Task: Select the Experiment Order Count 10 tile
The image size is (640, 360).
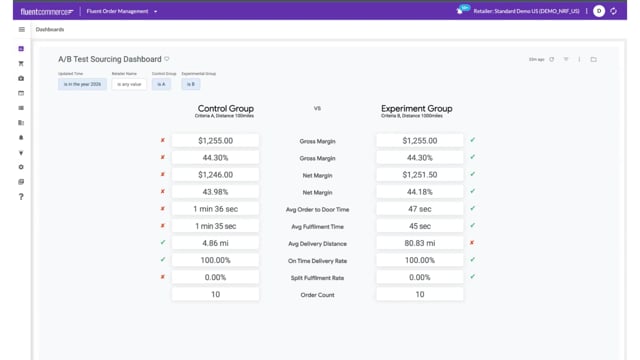Action: coord(420,294)
